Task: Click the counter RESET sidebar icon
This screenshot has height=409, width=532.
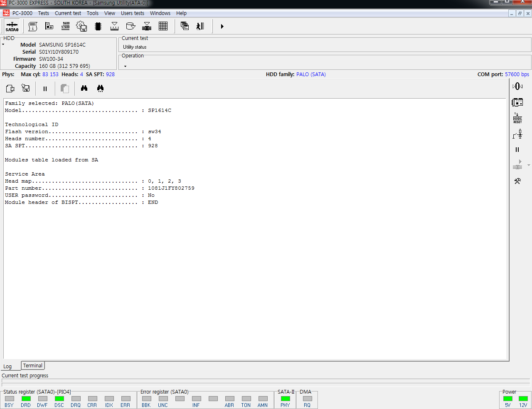Action: (x=517, y=118)
